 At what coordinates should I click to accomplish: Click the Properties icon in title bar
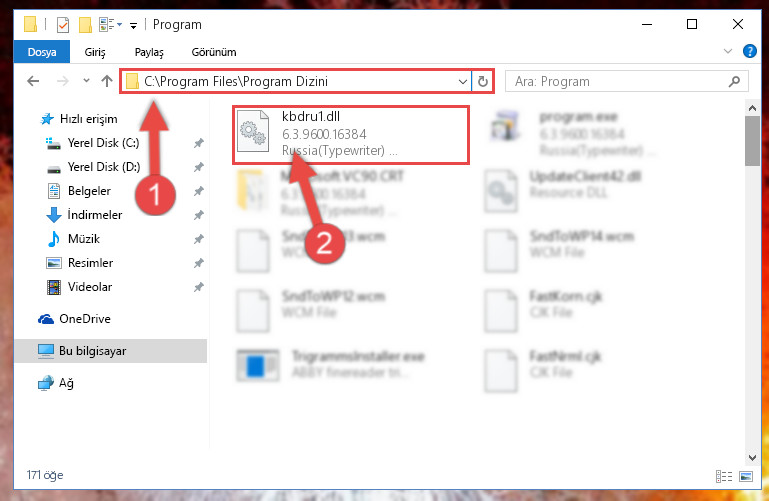click(63, 25)
